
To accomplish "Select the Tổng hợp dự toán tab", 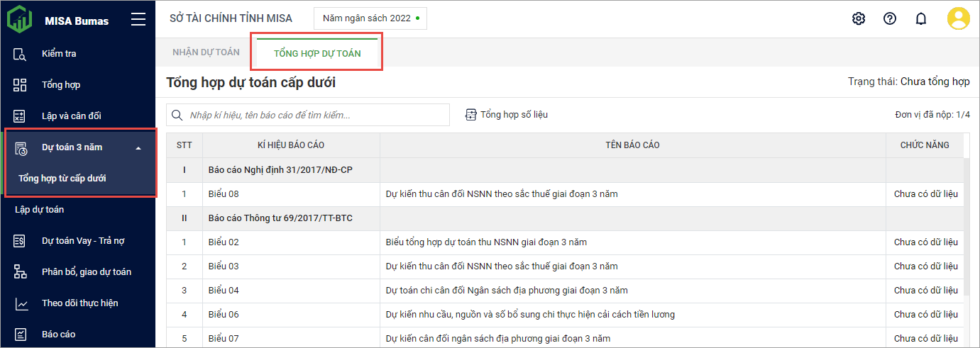I will point(317,53).
